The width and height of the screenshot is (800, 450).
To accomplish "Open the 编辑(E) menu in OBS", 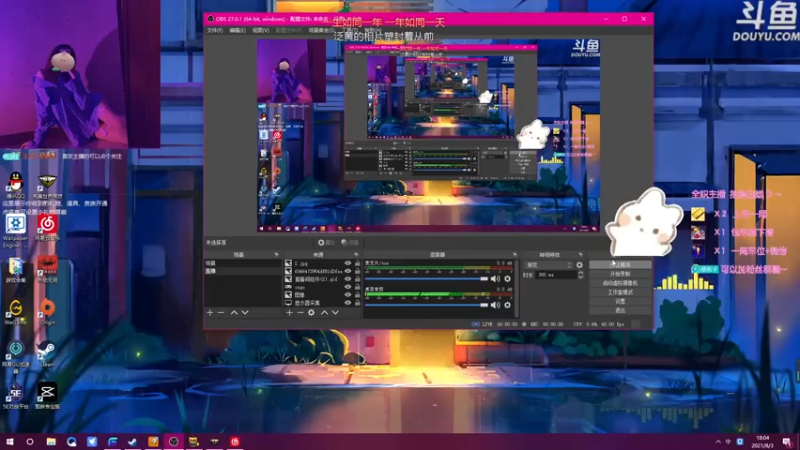I will tap(237, 31).
